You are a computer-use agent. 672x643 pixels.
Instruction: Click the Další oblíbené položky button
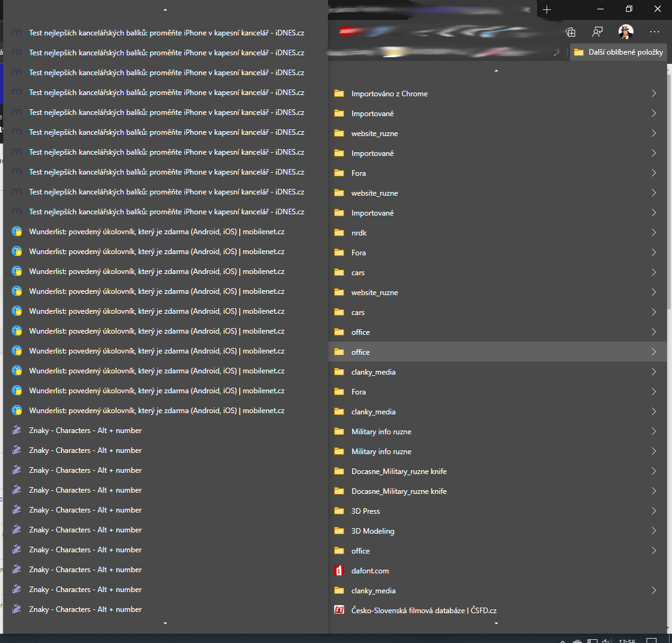(619, 52)
